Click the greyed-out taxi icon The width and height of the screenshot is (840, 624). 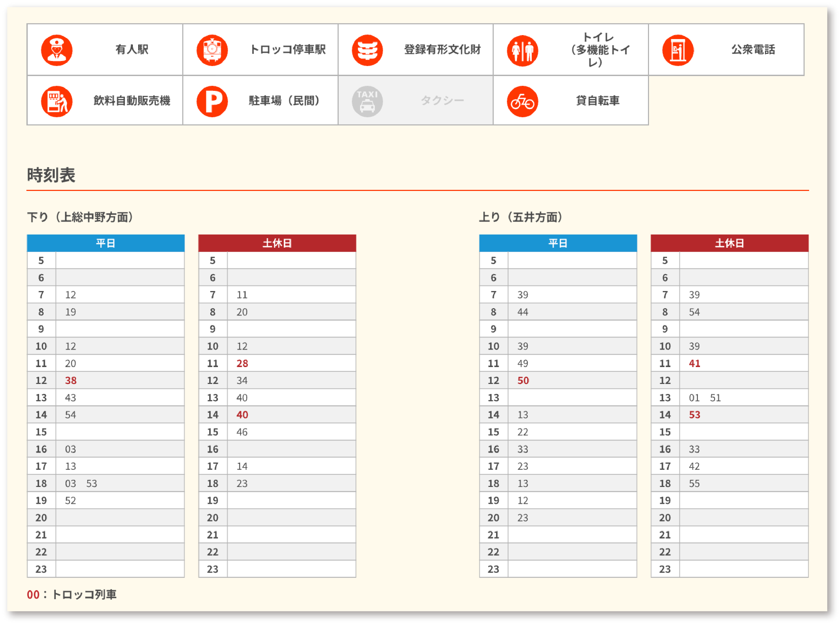click(x=367, y=101)
